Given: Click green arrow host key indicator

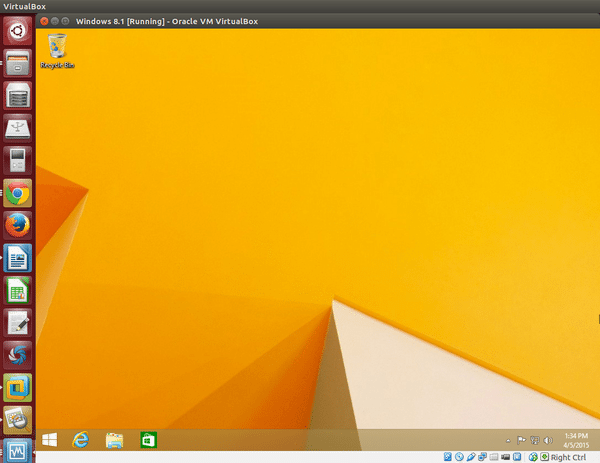Looking at the screenshot, I should click(x=545, y=456).
